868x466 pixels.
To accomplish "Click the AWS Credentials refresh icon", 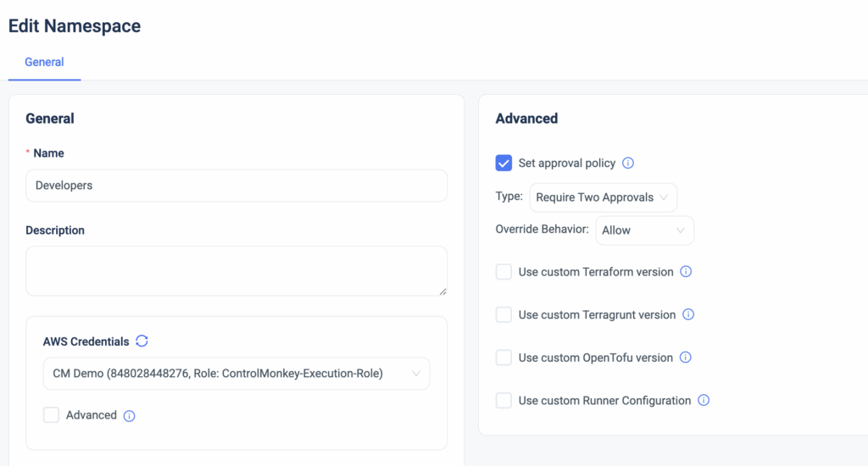I will coord(142,341).
